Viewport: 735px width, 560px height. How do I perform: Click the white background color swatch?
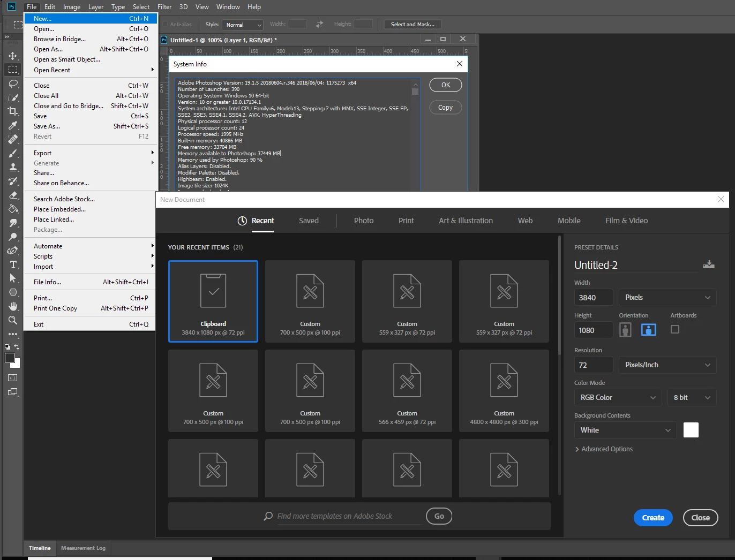(x=691, y=430)
